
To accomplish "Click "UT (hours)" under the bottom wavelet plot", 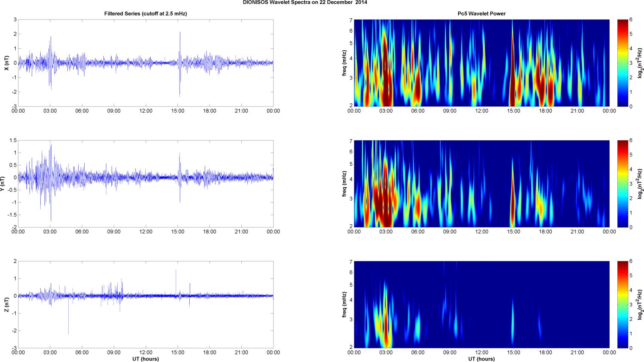I will (481, 359).
